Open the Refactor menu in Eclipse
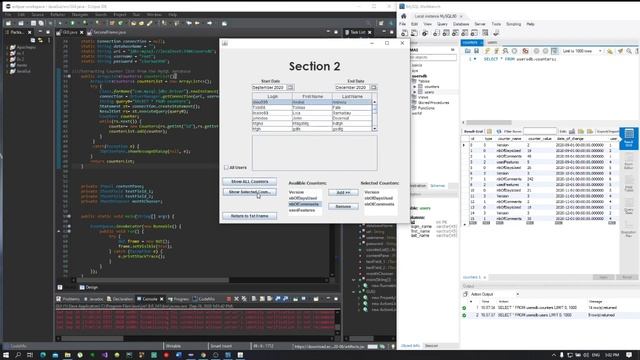 [58, 15]
